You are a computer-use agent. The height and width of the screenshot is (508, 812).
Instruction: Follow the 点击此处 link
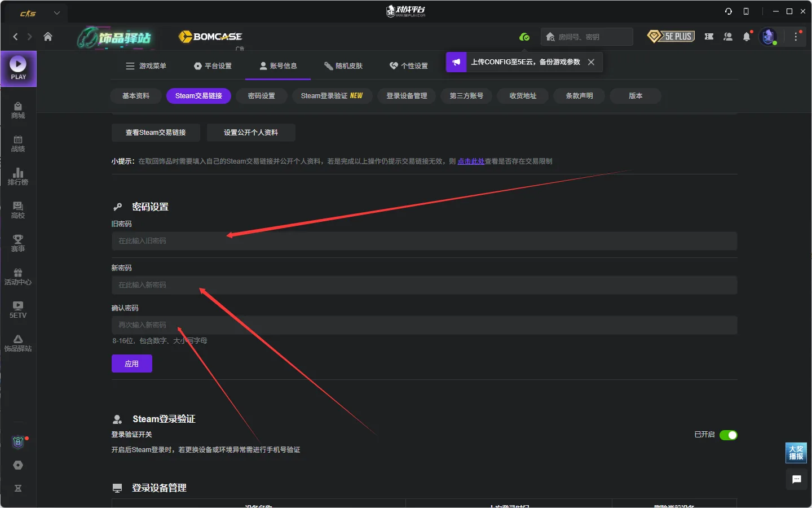coord(471,161)
